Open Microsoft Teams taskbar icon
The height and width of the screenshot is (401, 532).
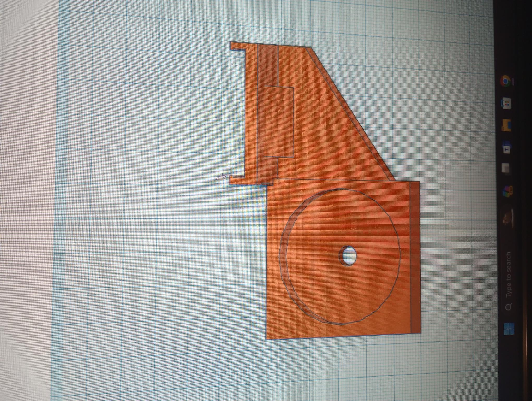[506, 148]
